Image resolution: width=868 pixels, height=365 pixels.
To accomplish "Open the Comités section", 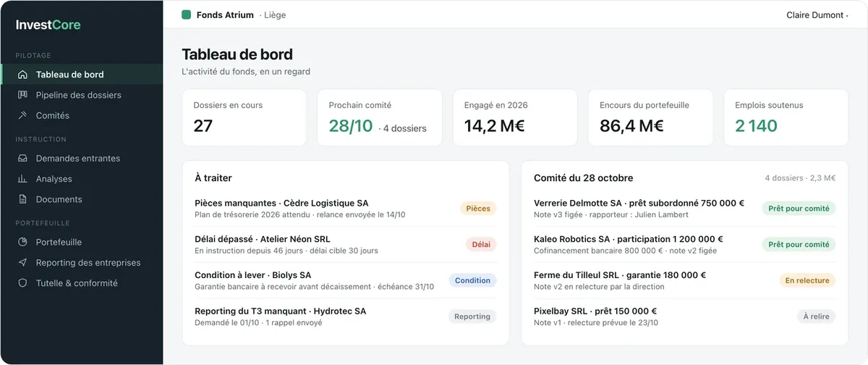I will tap(82, 115).
